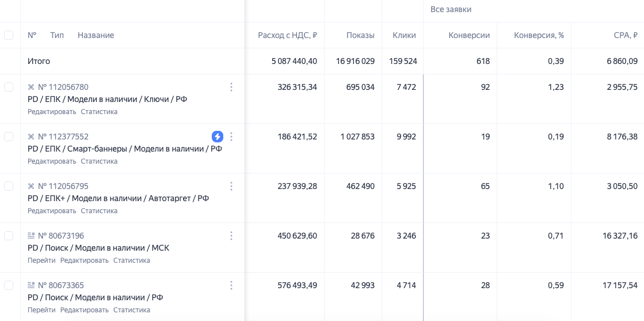Tick checkbox for Автотаргет / РФ campaign
This screenshot has height=321, width=644.
[9, 186]
